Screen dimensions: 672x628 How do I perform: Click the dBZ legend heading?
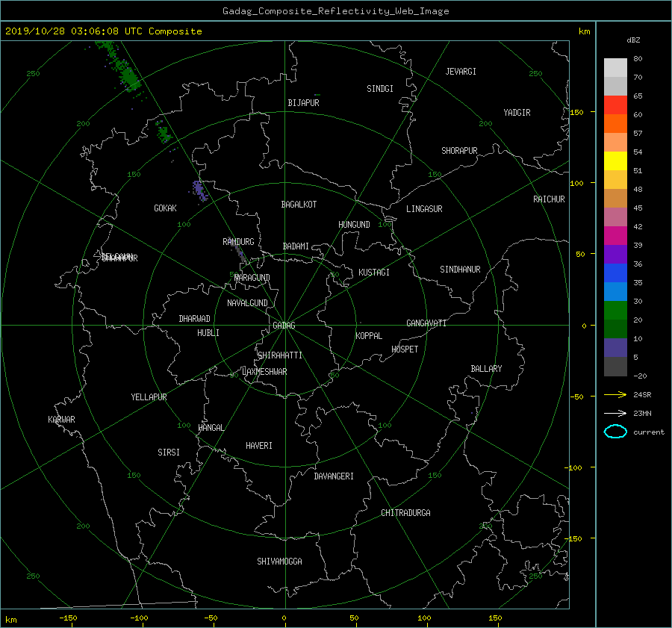click(x=633, y=40)
